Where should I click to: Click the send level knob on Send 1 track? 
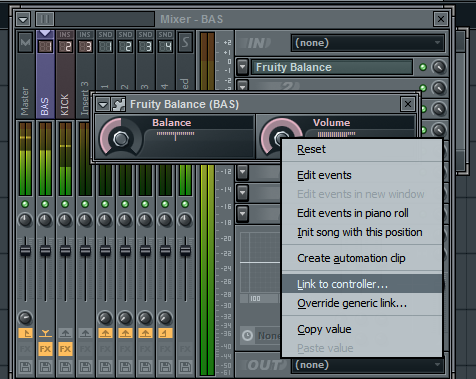[x=105, y=318]
